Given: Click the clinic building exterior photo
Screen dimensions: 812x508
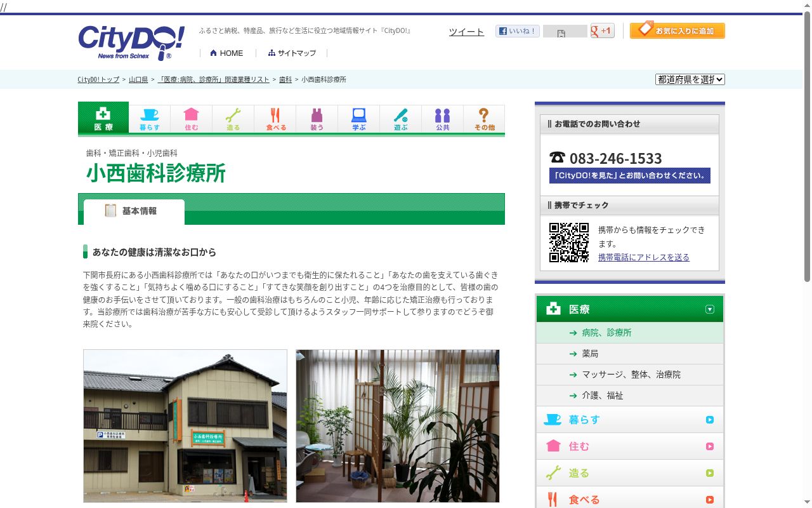Looking at the screenshot, I should [x=185, y=426].
